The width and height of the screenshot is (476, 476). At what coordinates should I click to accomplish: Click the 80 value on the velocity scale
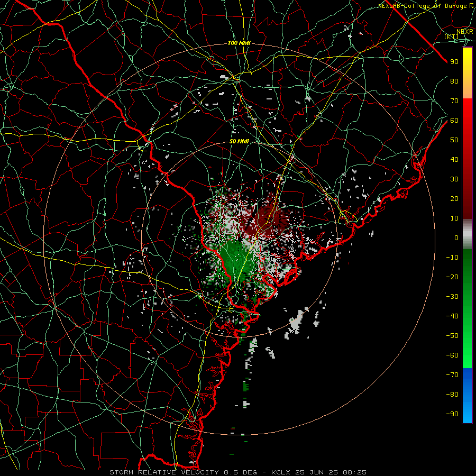pyautogui.click(x=454, y=81)
